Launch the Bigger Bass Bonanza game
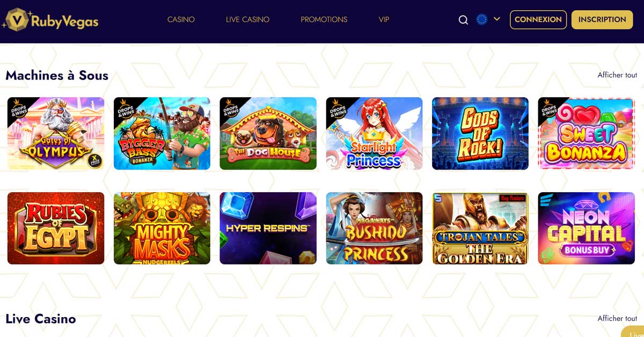Viewport: 644px width, 337px height. 162,134
